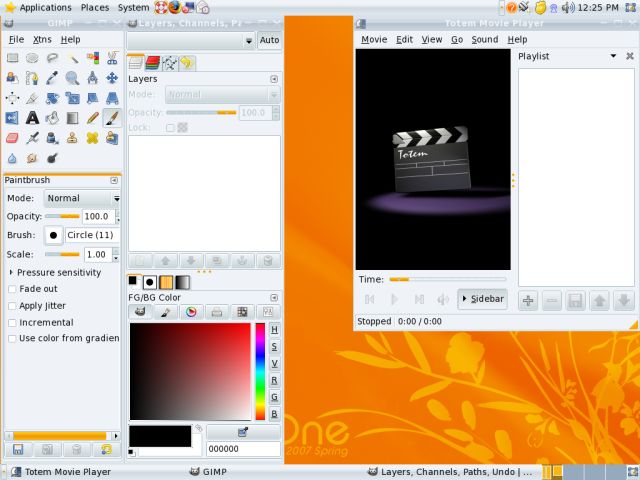Open the Playlist sidebar dropdown arrow
Image resolution: width=640 pixels, height=480 pixels.
tap(614, 57)
